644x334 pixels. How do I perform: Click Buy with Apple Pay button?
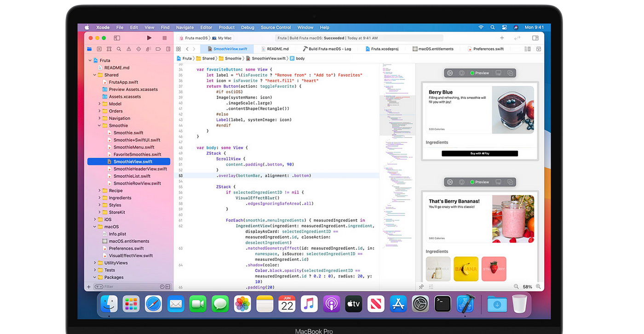(x=480, y=153)
